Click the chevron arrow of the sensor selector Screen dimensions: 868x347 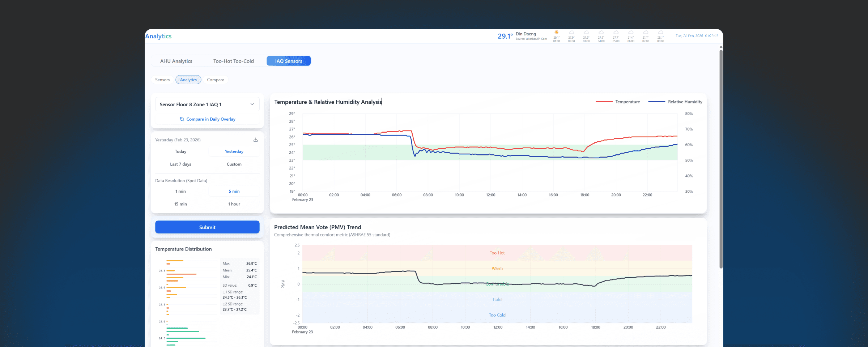click(x=252, y=104)
